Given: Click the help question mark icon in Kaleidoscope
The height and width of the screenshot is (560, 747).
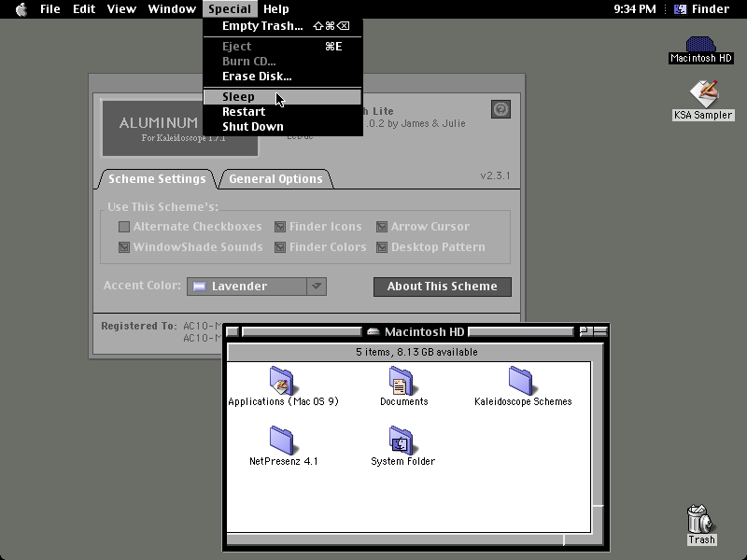Looking at the screenshot, I should coord(500,109).
